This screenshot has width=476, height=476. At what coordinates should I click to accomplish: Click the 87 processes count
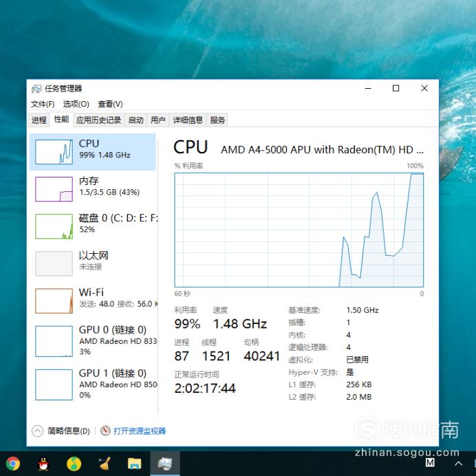pos(182,356)
